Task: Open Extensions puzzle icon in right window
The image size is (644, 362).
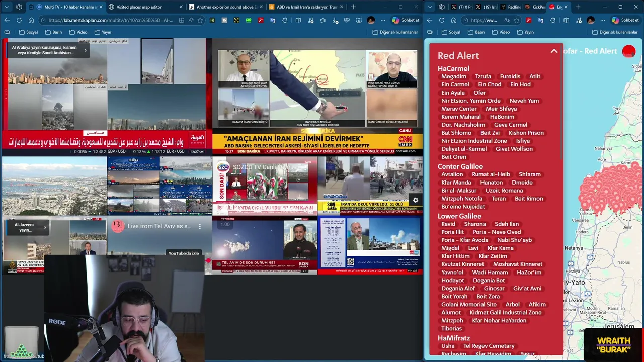Action: tap(553, 20)
